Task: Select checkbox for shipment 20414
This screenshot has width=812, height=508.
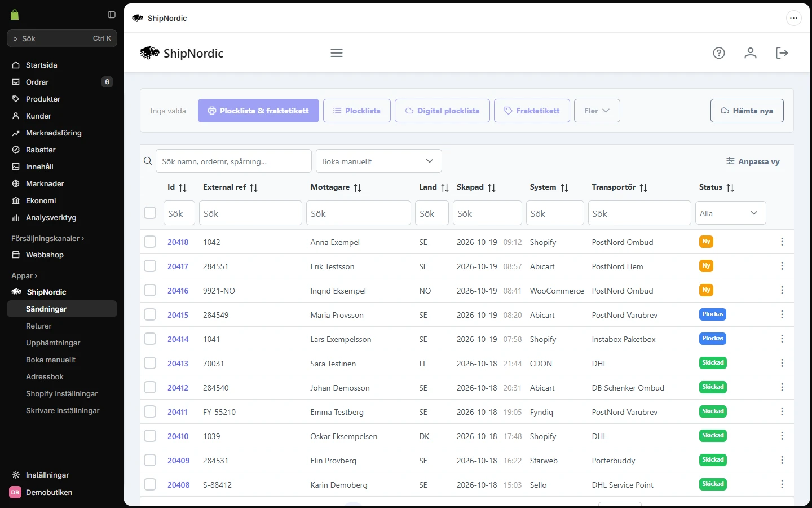Action: [150, 339]
